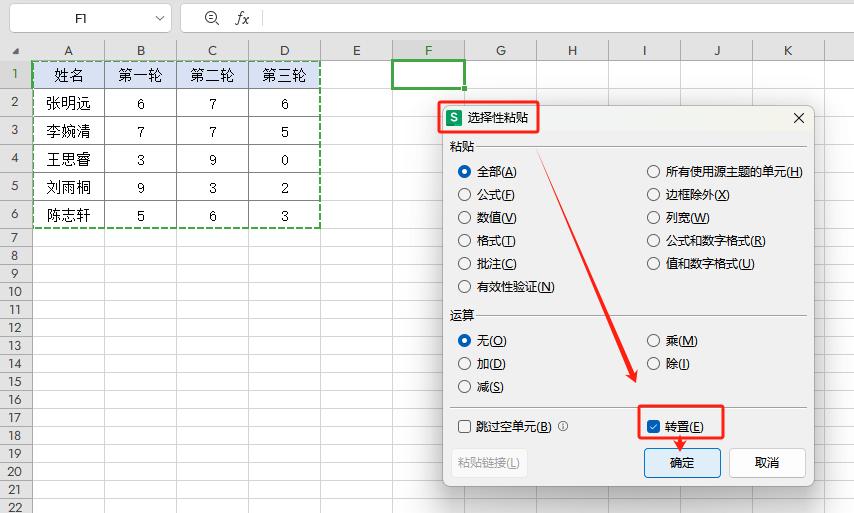Select row 4 header
Image resolution: width=854 pixels, height=513 pixels.
coord(15,158)
